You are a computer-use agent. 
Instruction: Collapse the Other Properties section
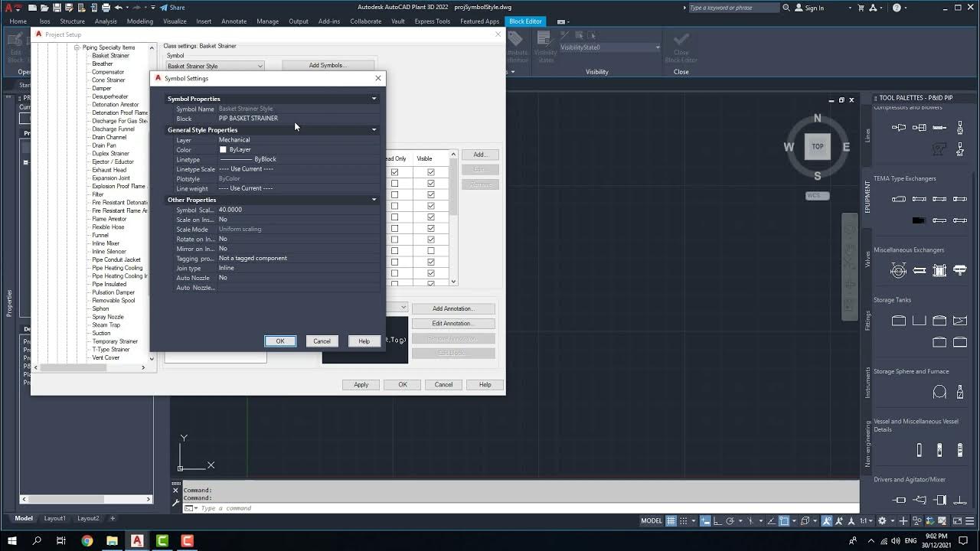[374, 200]
